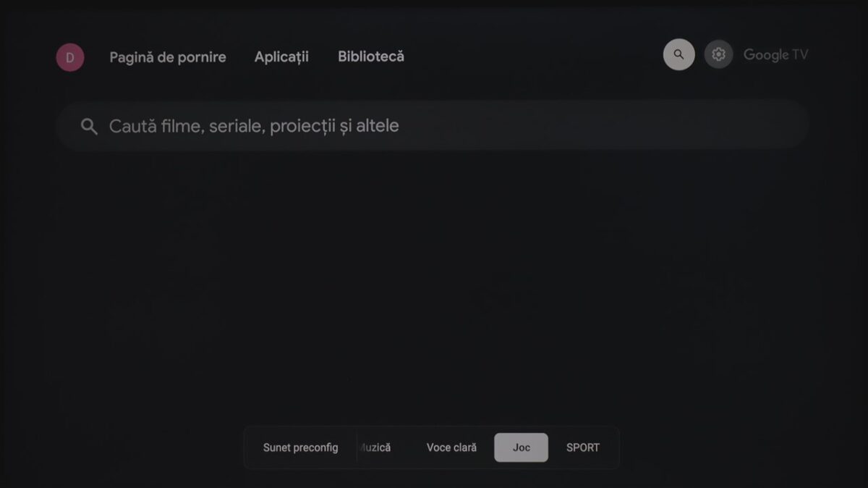Image resolution: width=868 pixels, height=488 pixels.
Task: Select the Bibliotecă navigation item
Action: [371, 56]
